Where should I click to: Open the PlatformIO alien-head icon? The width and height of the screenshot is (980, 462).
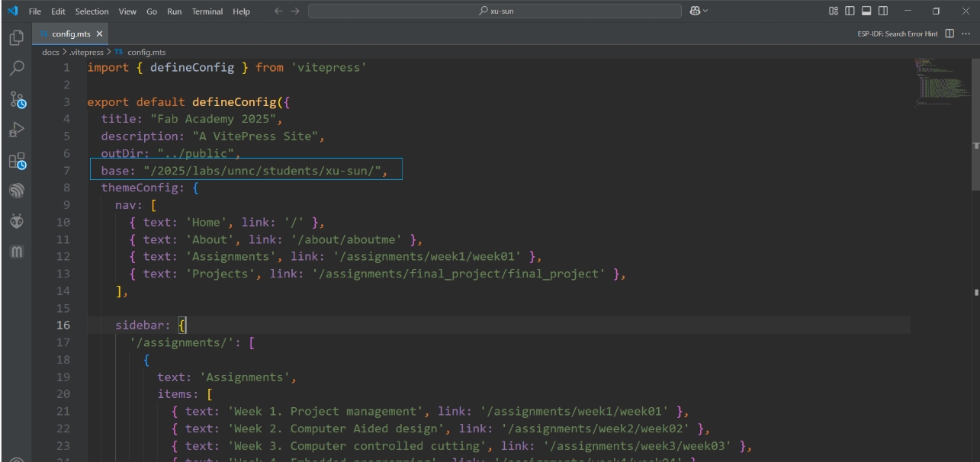[16, 221]
